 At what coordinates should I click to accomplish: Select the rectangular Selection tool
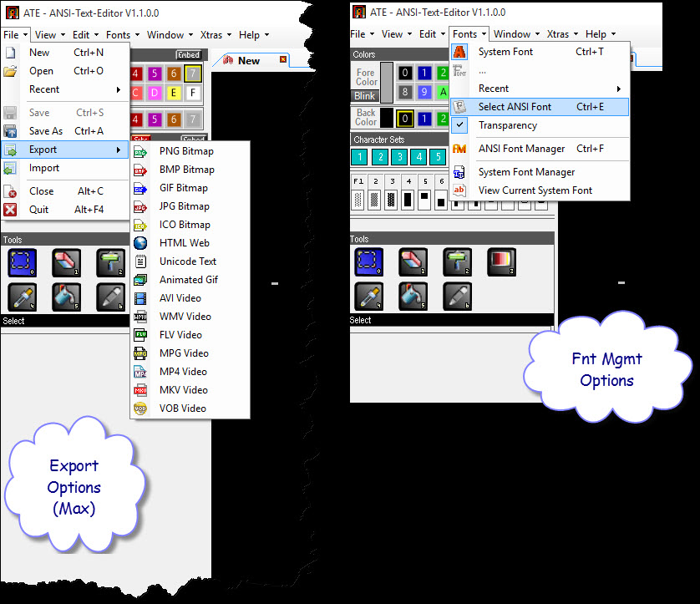23,261
